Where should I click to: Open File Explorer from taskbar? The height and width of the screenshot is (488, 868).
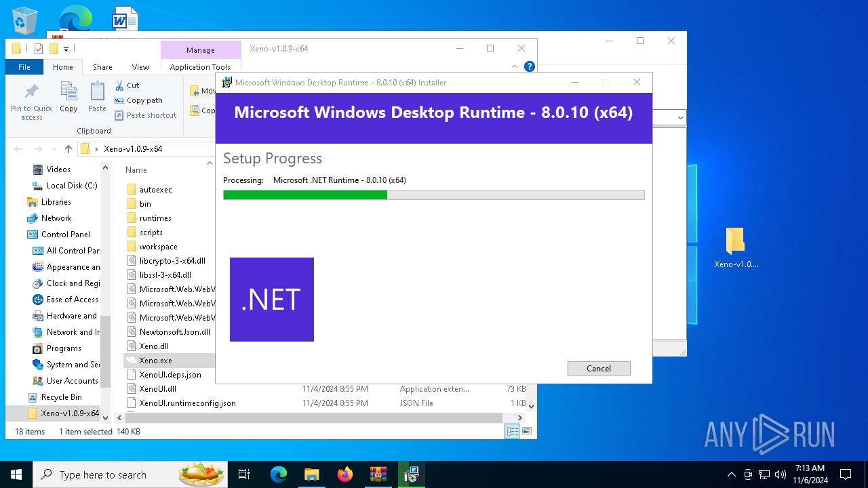click(x=312, y=474)
